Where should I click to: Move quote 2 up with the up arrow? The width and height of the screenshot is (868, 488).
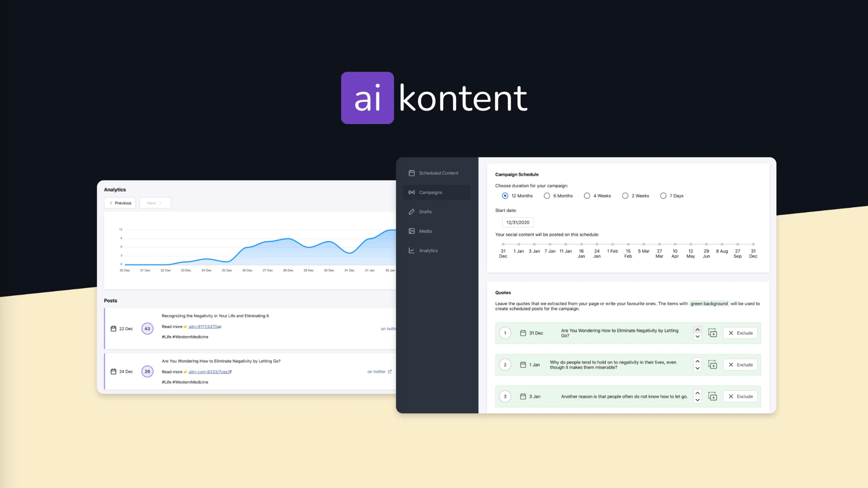697,361
